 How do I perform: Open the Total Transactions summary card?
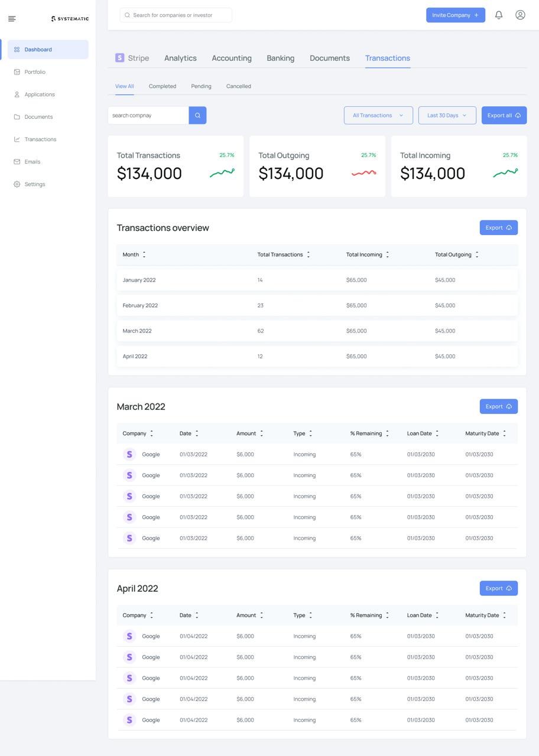176,166
